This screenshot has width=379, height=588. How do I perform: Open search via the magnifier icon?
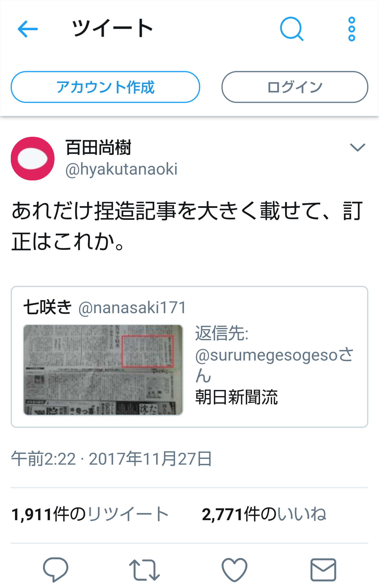pyautogui.click(x=292, y=29)
